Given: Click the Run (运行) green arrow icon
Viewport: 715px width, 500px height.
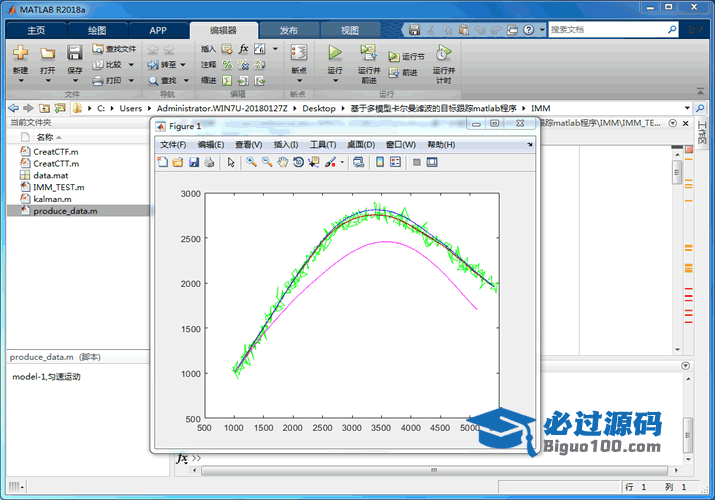Looking at the screenshot, I should pos(335,53).
